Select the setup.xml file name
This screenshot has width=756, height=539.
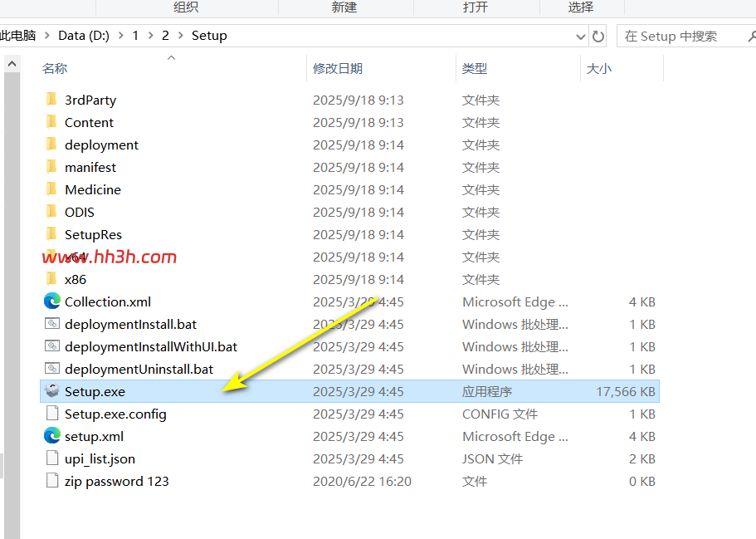(x=94, y=437)
